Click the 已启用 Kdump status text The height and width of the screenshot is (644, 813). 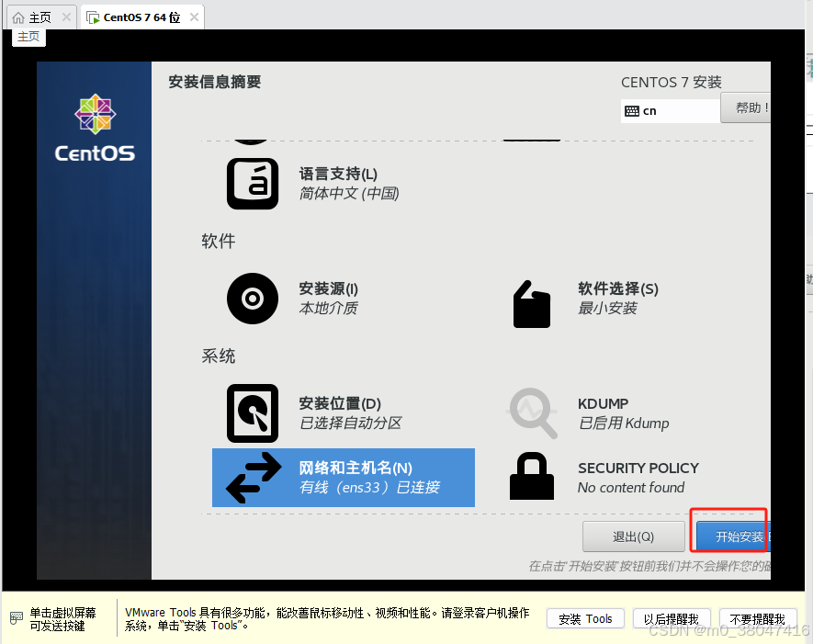[x=624, y=424]
